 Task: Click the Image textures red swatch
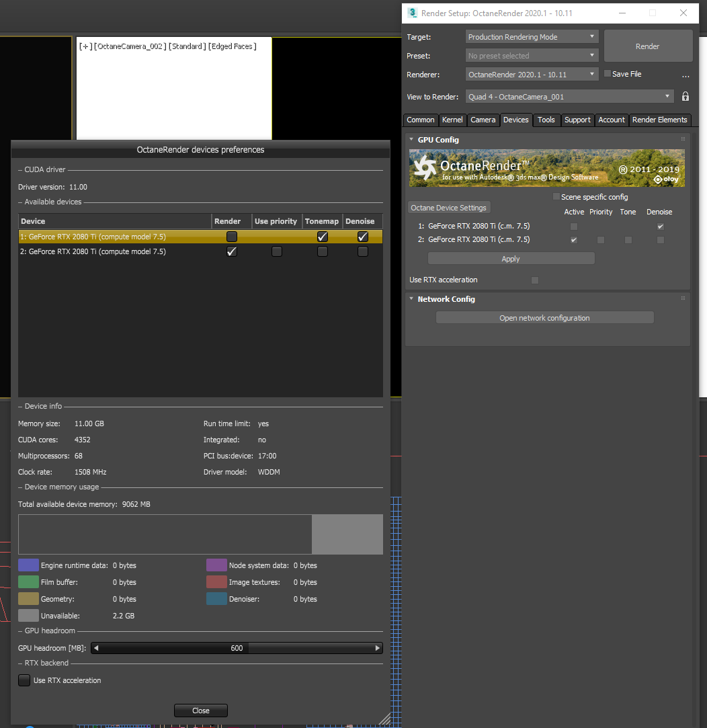pos(216,581)
